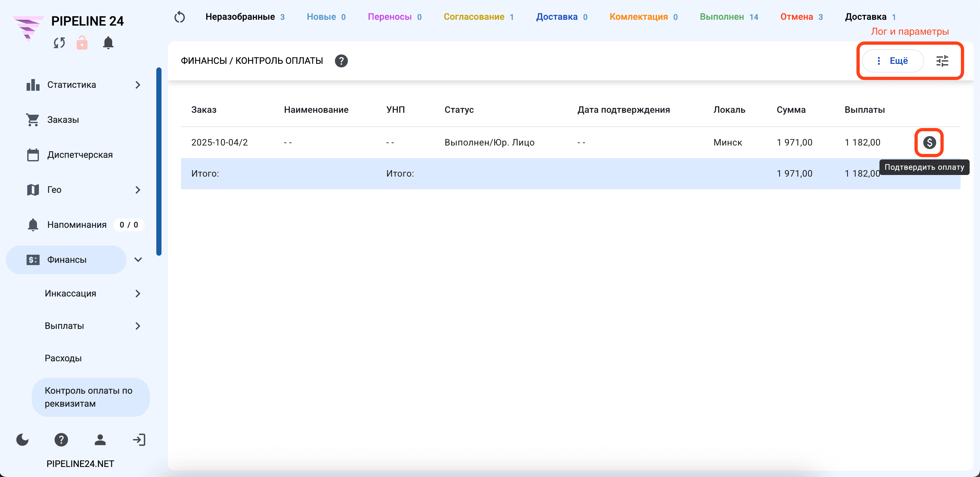Expand the Выплаты submenu arrow
This screenshot has height=477, width=980.
[138, 326]
